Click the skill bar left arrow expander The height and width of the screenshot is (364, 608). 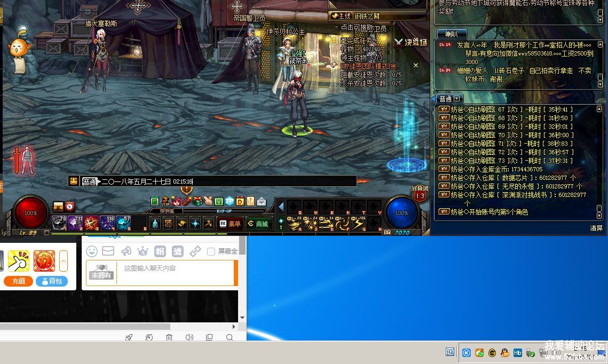pyautogui.click(x=281, y=207)
